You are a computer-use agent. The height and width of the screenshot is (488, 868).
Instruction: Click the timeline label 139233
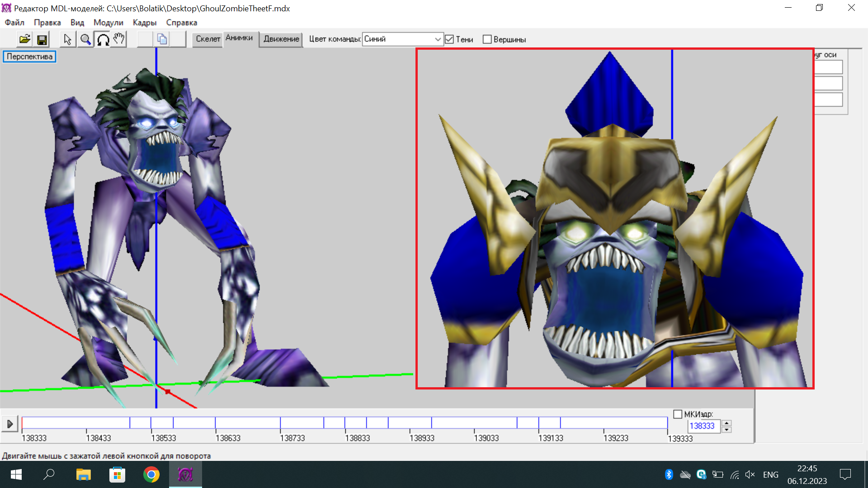(616, 438)
